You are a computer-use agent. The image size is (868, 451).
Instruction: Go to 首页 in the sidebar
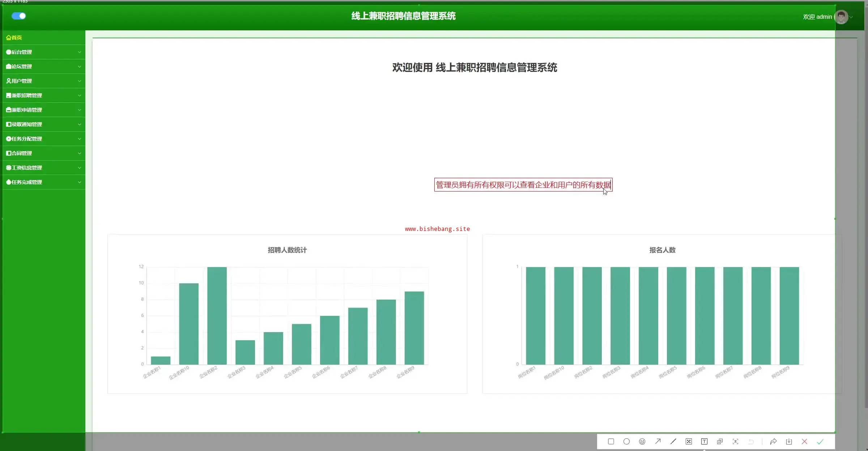pyautogui.click(x=14, y=38)
